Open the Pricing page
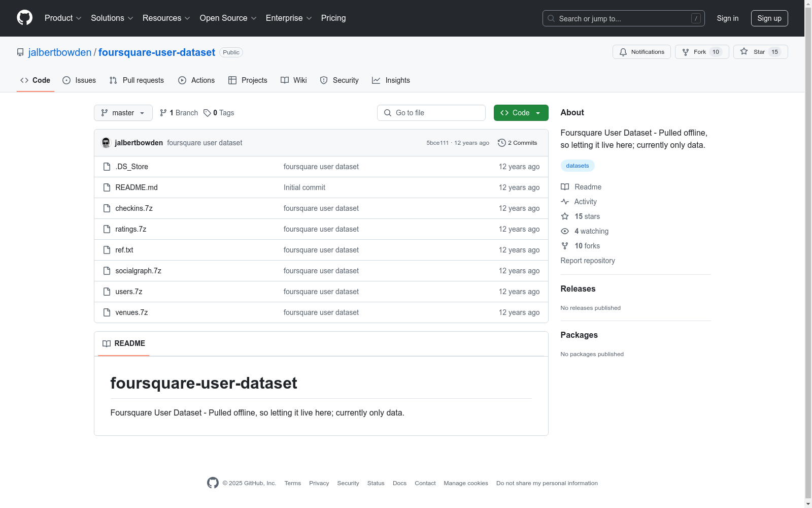The height and width of the screenshot is (508, 812). point(333,18)
